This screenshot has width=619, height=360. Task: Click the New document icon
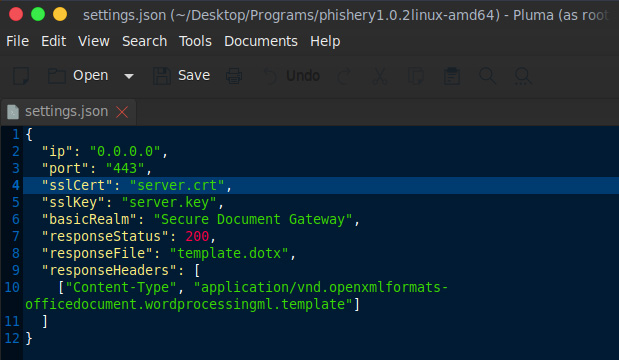[x=21, y=76]
